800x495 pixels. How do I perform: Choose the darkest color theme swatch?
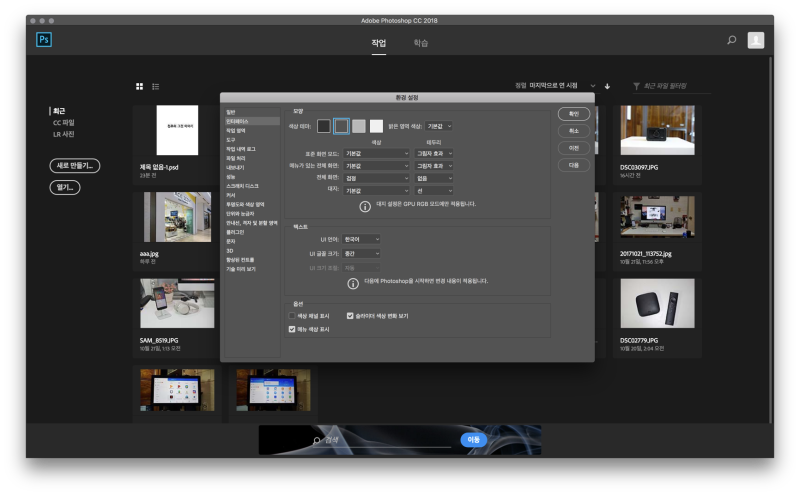[x=323, y=126]
